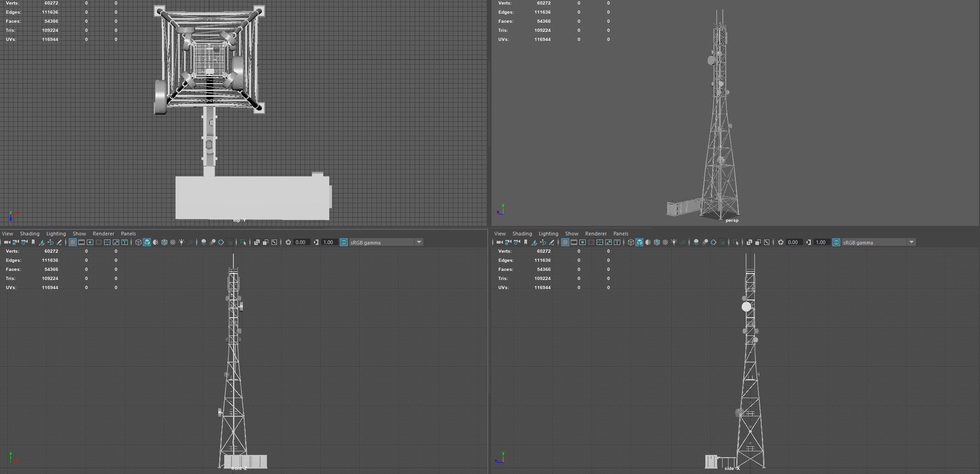Screen dimensions: 980x474
Task: Open Lighting menu in side panel
Action: [x=548, y=234]
